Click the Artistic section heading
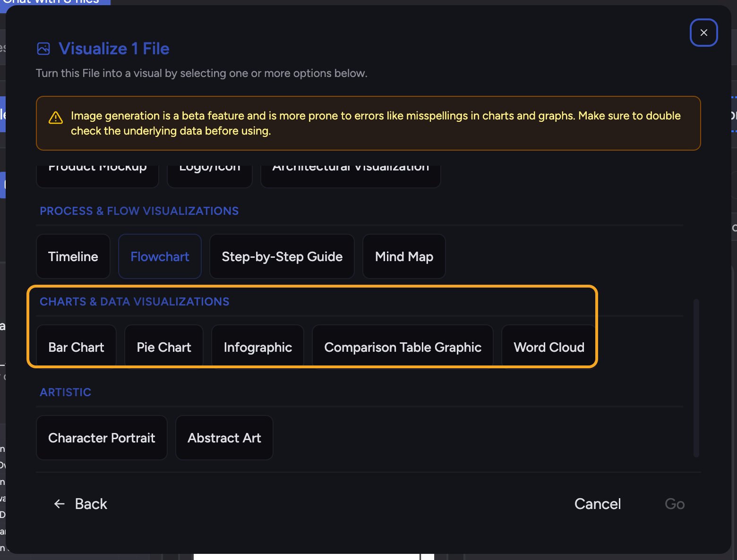This screenshot has width=737, height=560. tap(65, 392)
